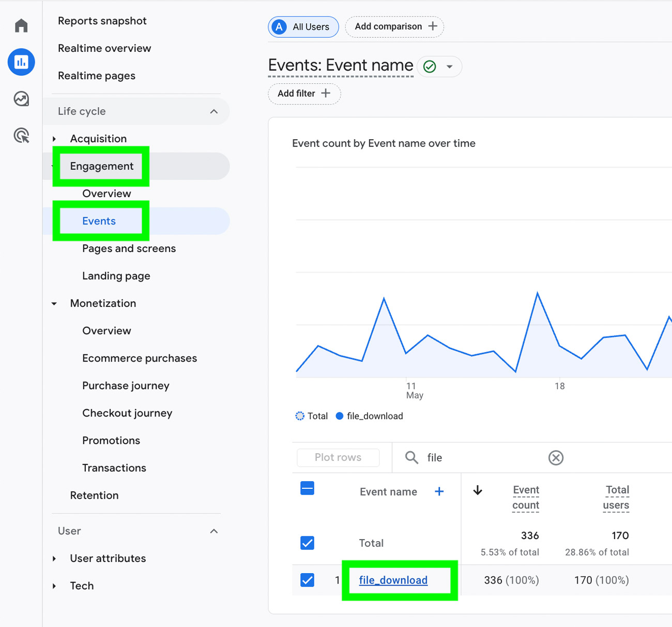The image size is (672, 627).
Task: Click the green check report status icon
Action: click(430, 67)
